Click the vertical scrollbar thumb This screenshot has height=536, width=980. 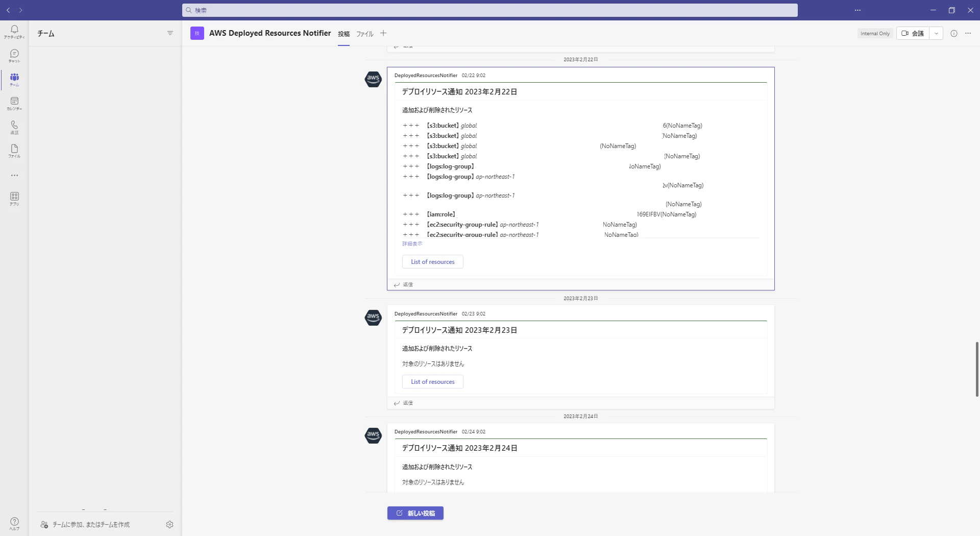tap(977, 369)
